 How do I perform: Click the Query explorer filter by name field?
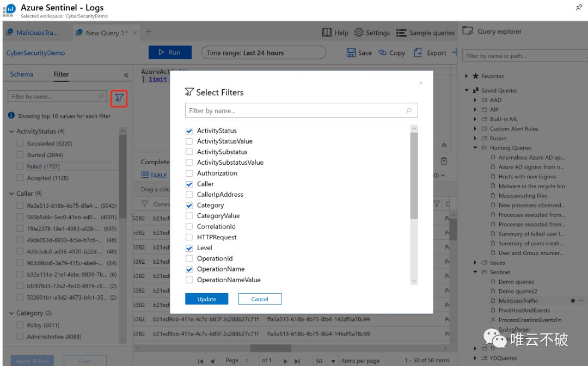(525, 55)
